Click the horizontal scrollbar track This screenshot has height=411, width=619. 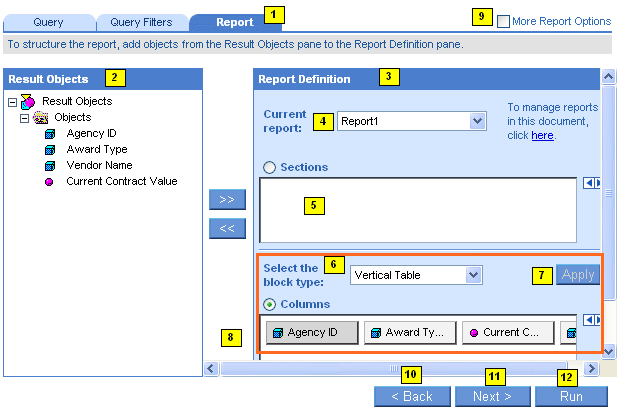point(300,369)
